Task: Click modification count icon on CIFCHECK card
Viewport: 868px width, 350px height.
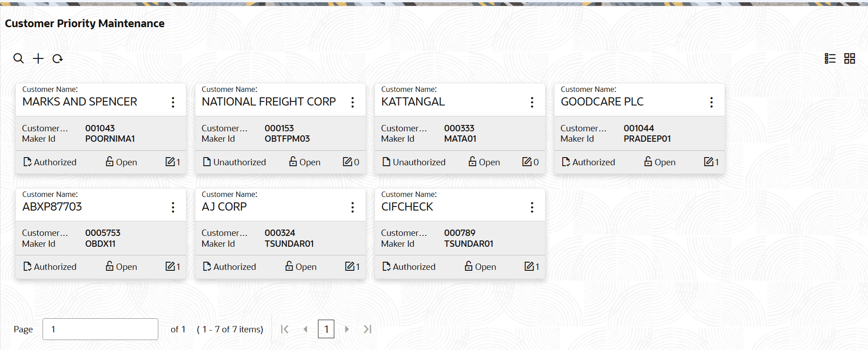Action: click(x=529, y=266)
